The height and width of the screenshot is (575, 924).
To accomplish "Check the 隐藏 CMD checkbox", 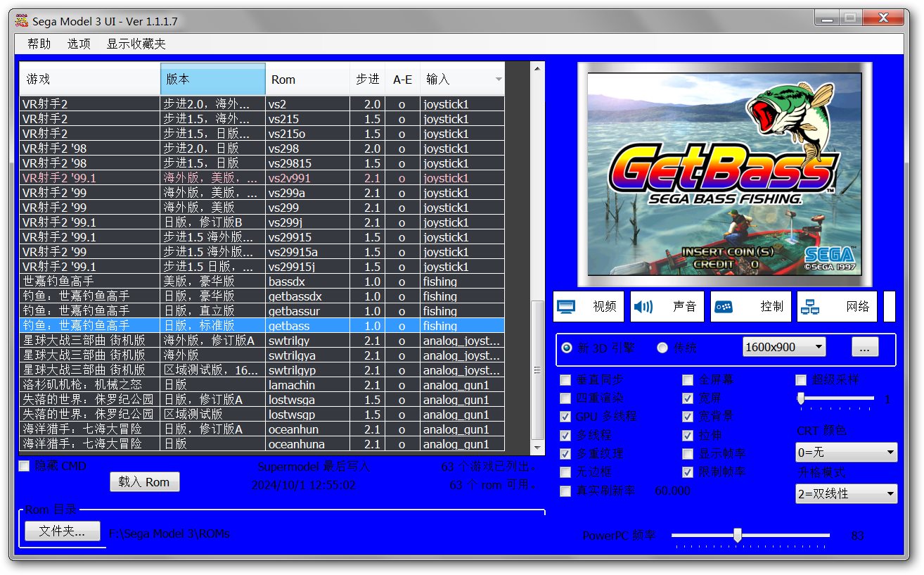I will pos(25,466).
